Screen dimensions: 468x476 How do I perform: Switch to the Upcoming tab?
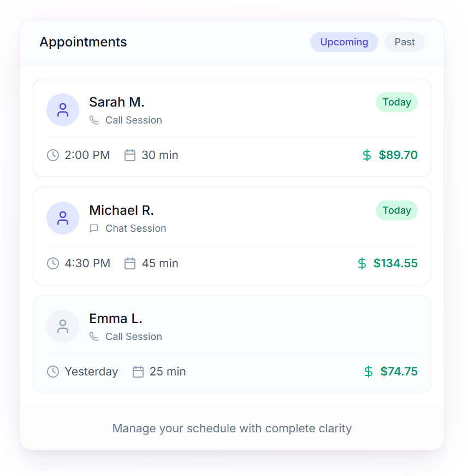(344, 42)
